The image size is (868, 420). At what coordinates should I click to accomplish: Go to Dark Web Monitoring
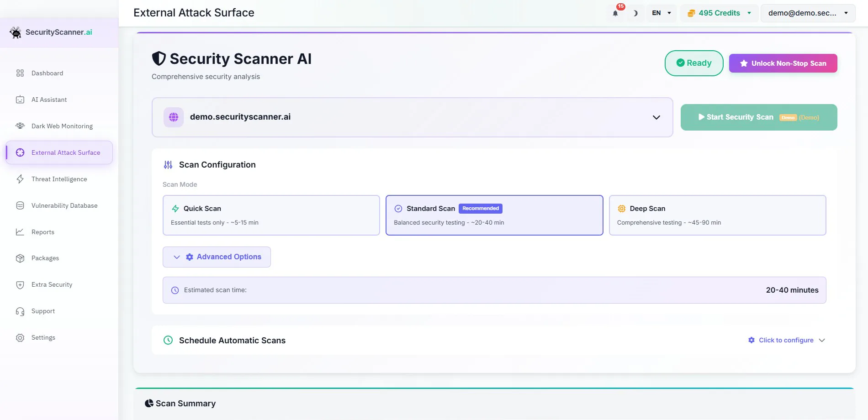tap(59, 126)
